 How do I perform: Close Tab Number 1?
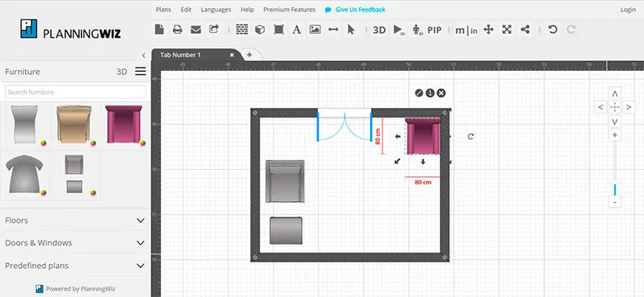(232, 55)
